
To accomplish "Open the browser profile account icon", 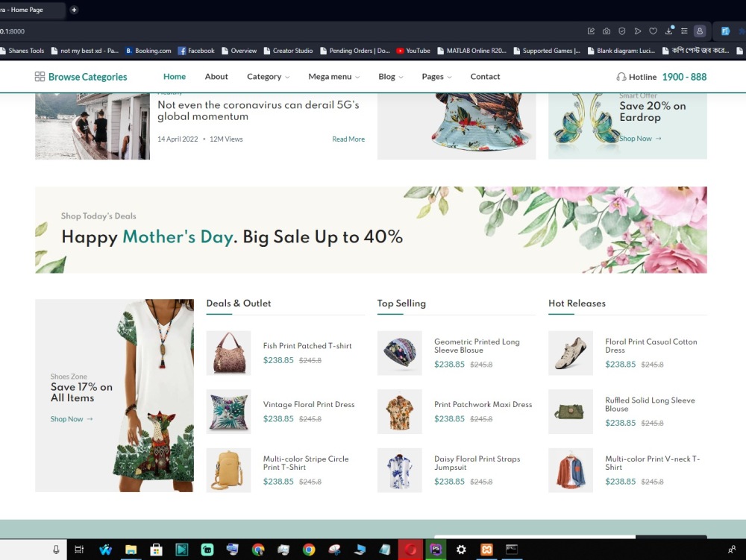I will click(x=700, y=31).
